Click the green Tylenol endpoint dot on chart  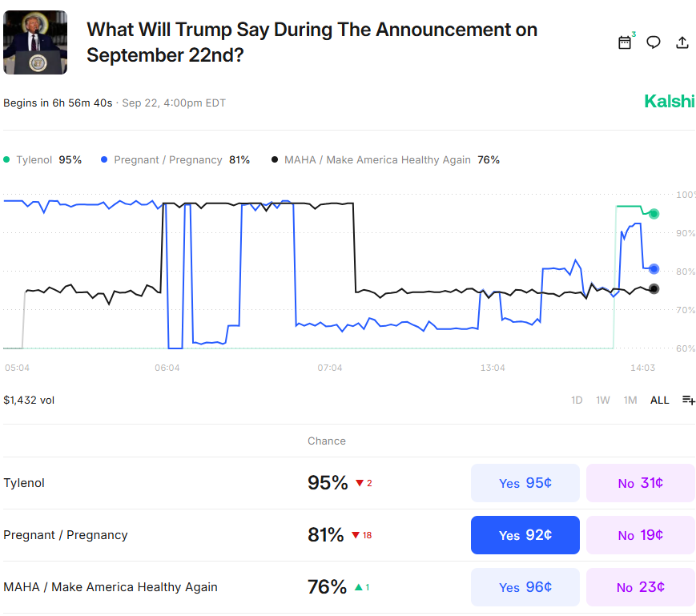tap(654, 214)
